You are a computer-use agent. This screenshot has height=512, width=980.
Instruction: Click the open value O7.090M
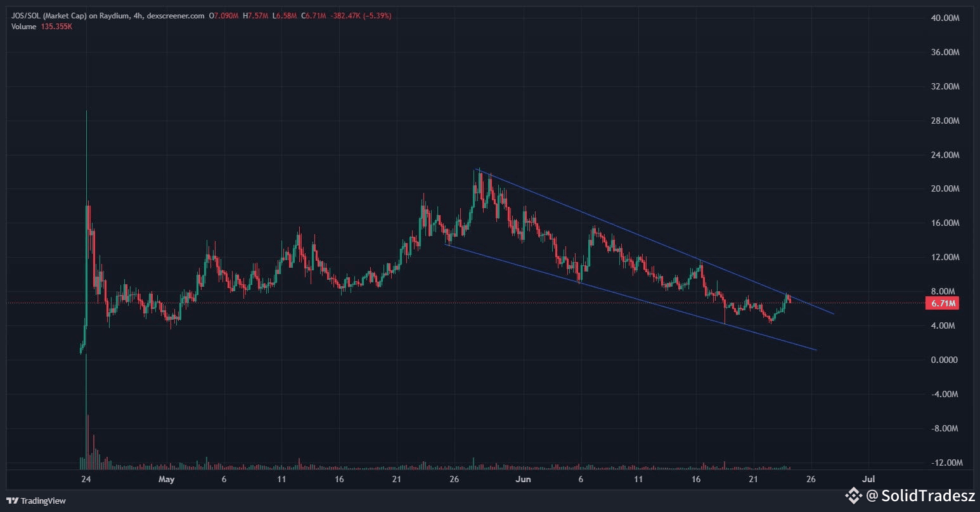[224, 15]
